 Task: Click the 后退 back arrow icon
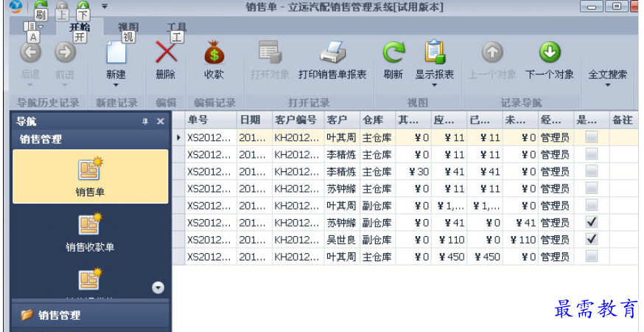tap(30, 52)
